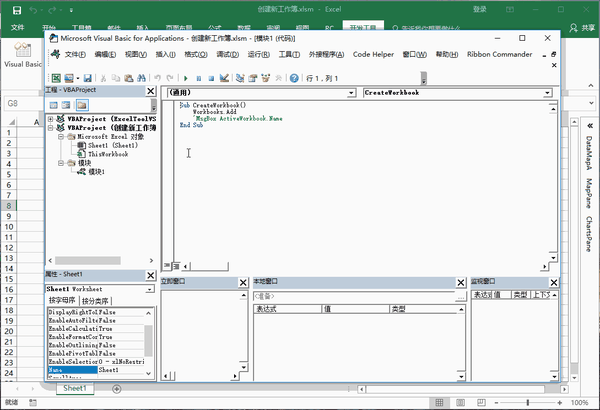Click the View Code icon in project panel
This screenshot has width=600, height=410.
[52, 104]
